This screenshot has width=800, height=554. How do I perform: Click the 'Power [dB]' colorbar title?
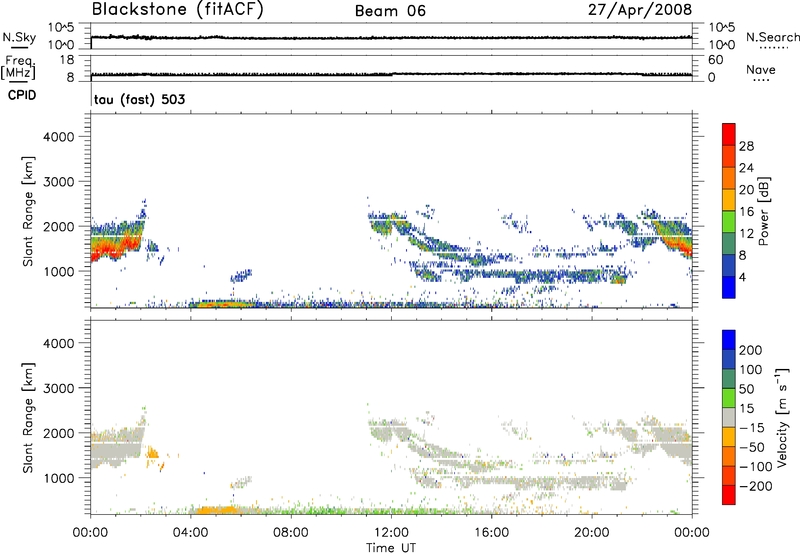click(764, 211)
